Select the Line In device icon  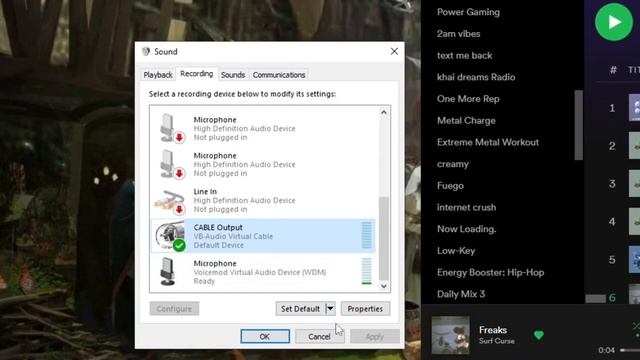[x=170, y=201]
